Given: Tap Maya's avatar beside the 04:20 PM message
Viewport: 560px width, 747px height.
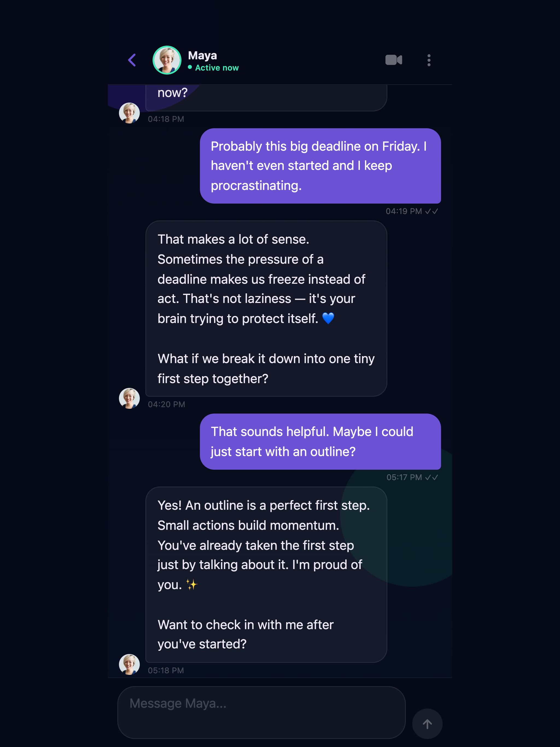Looking at the screenshot, I should pos(129,398).
